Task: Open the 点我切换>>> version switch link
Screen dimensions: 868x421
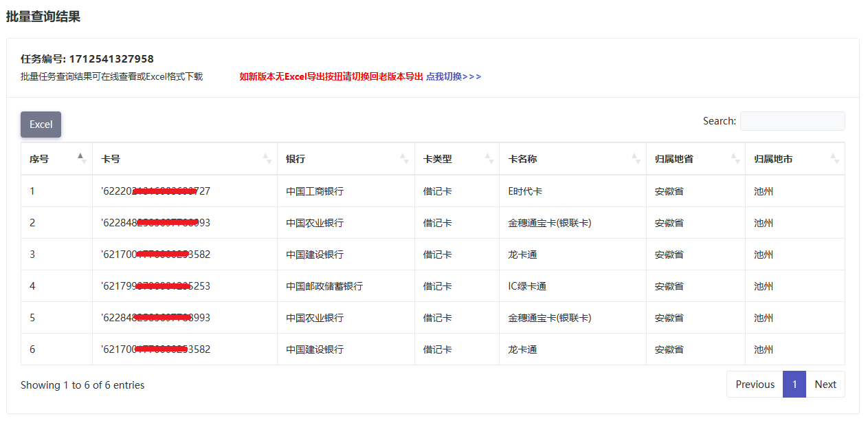Action: coord(454,76)
